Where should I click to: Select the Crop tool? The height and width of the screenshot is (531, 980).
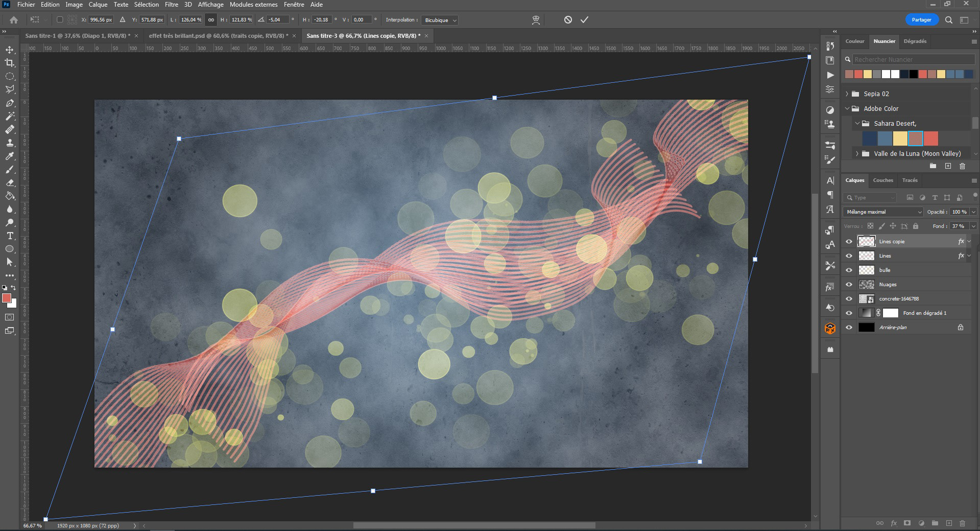point(9,63)
